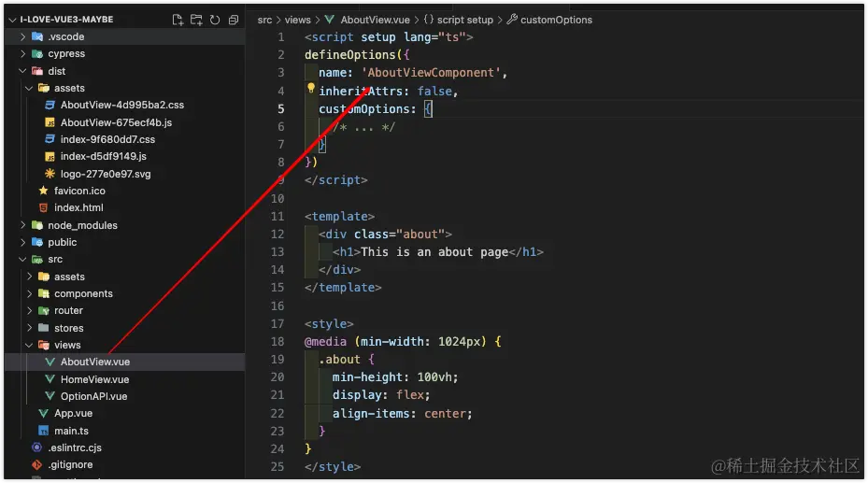Open AboutView-4d995ba2.css file
Image resolution: width=868 pixels, height=483 pixels.
click(x=121, y=106)
